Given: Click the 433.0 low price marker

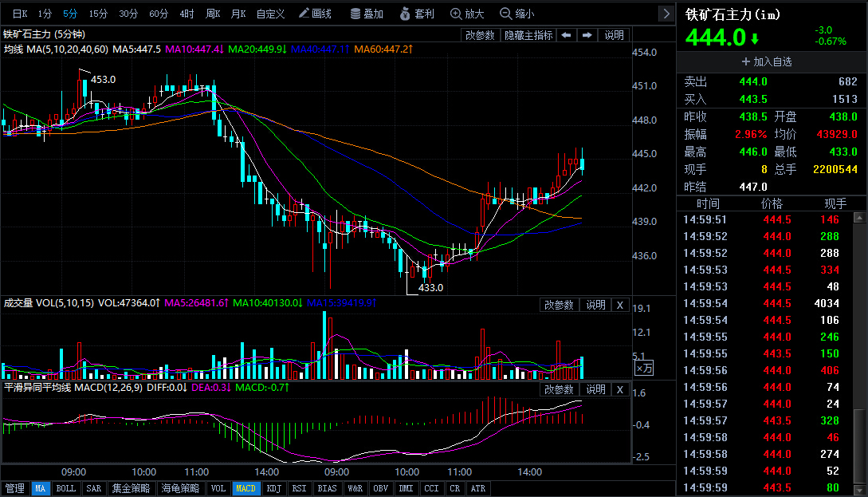Looking at the screenshot, I should pyautogui.click(x=430, y=288).
